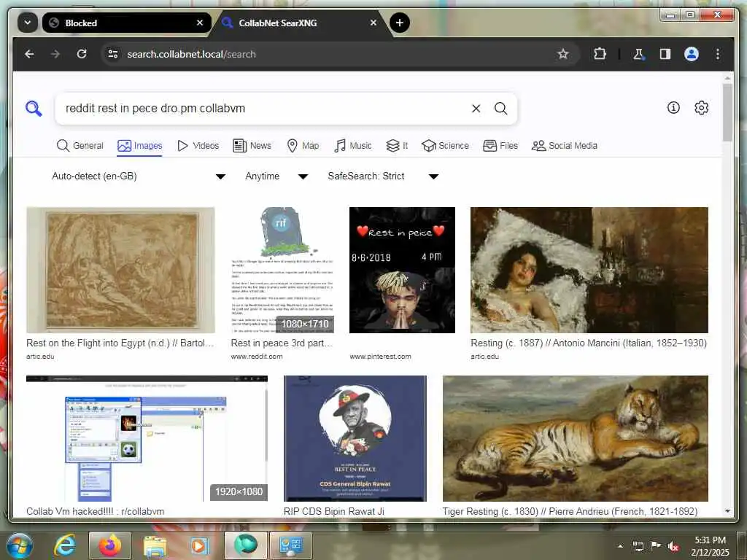Screen dimensions: 747x560
Task: Expand the SafeSearch: Strict dropdown
Action: point(383,176)
